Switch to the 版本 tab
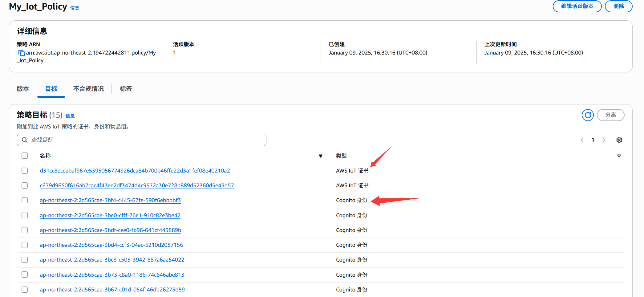 click(x=23, y=89)
